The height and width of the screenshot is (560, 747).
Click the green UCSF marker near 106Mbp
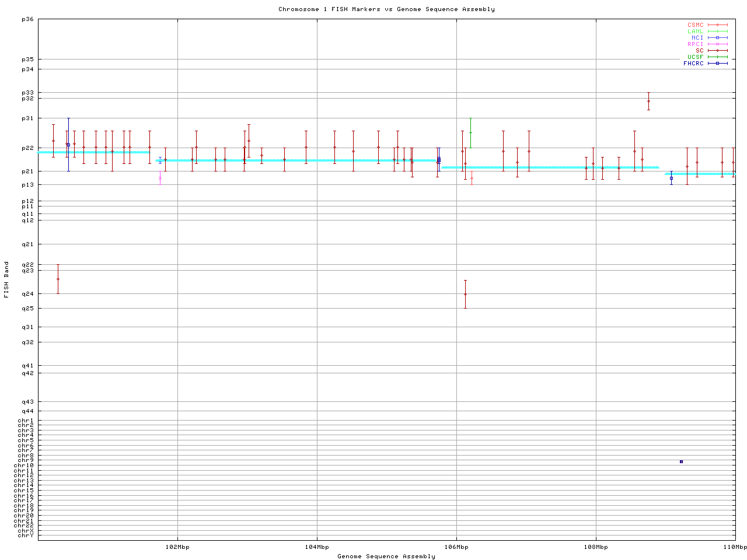coord(470,132)
